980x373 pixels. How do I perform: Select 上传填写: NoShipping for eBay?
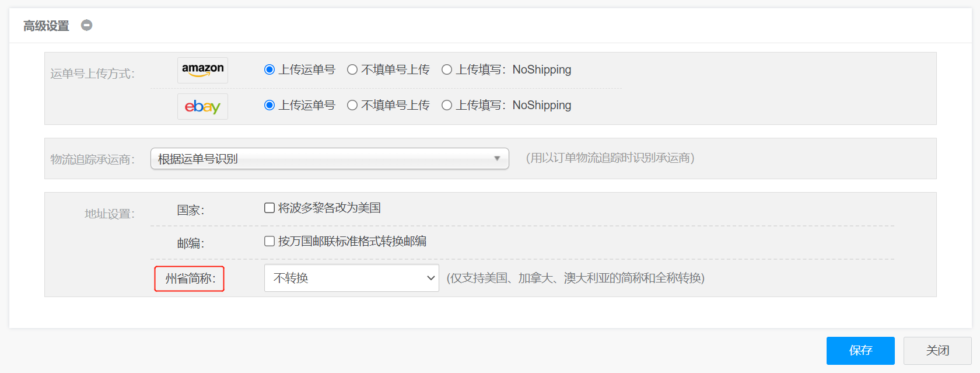pos(447,105)
